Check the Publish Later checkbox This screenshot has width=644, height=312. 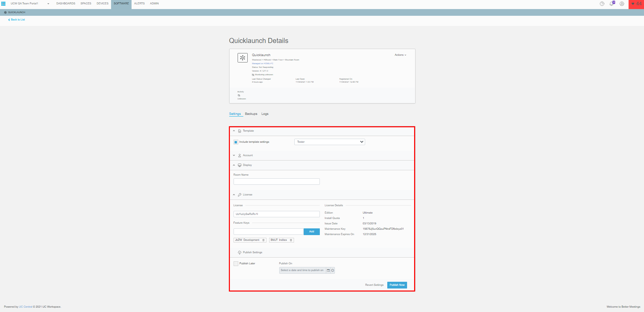pos(236,264)
